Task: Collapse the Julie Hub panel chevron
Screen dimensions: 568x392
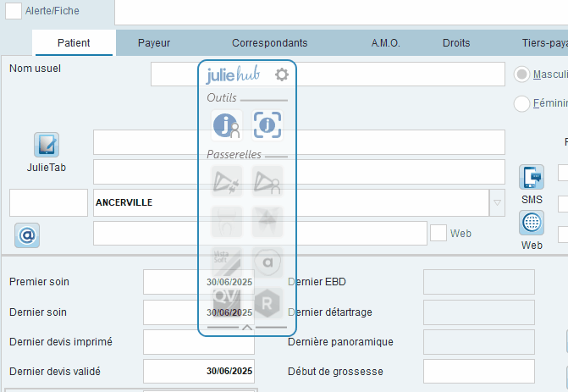Action: pos(247,328)
